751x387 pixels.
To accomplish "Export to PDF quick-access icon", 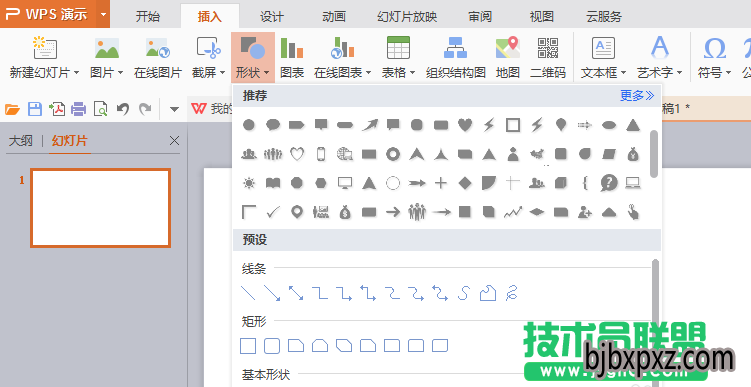I will (x=57, y=109).
